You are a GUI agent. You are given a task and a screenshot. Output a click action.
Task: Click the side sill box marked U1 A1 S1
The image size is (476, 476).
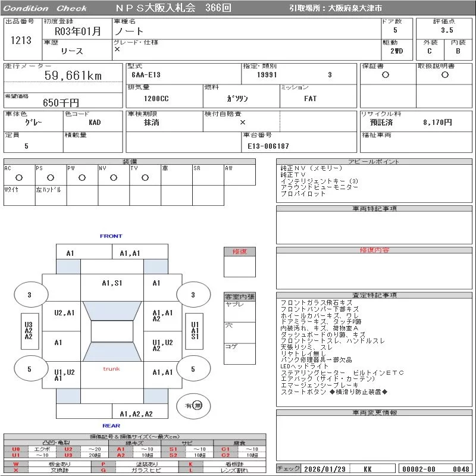[x=194, y=331]
